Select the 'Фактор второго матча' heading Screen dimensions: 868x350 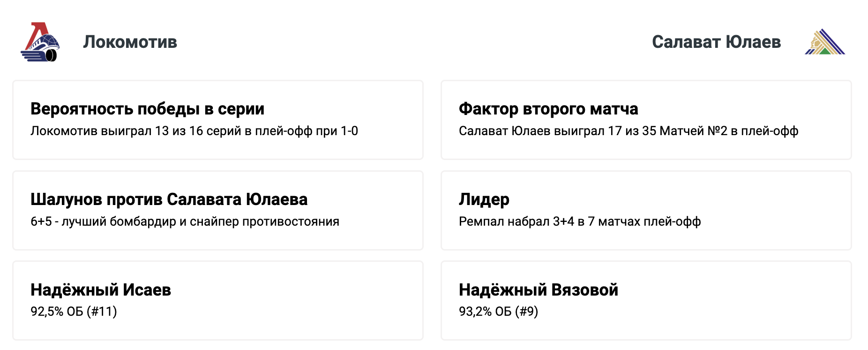(x=548, y=109)
